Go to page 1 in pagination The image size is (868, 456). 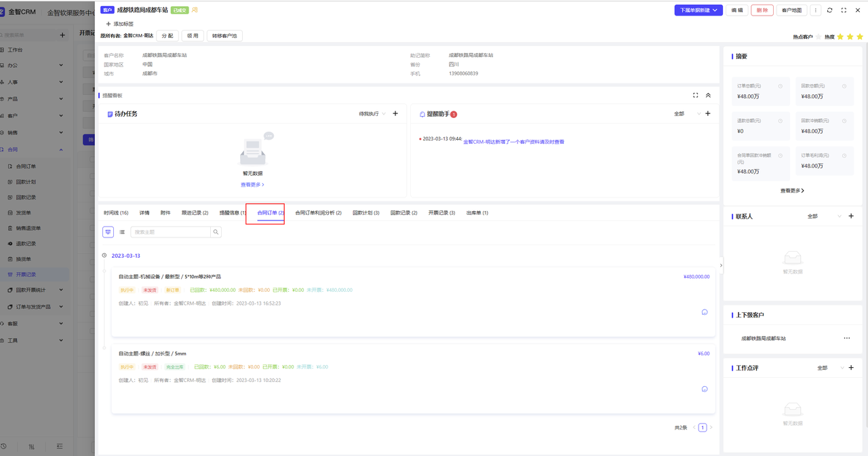click(703, 427)
